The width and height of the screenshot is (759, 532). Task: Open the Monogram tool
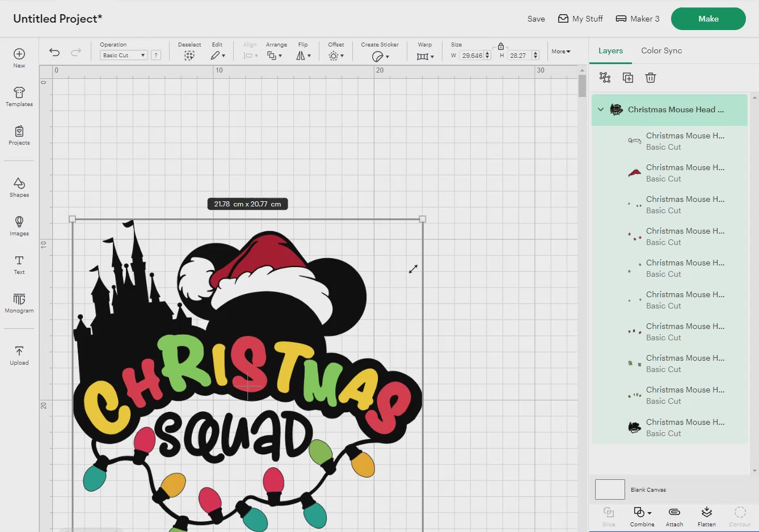click(19, 303)
